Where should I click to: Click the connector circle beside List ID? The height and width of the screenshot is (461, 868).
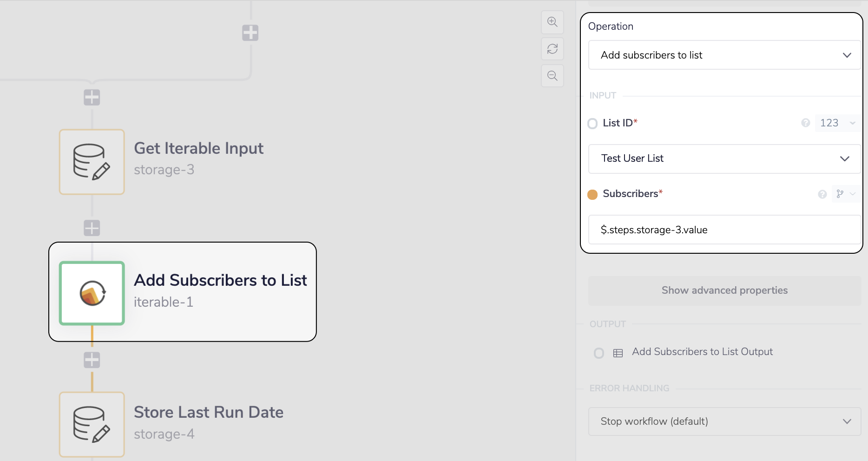coord(592,123)
